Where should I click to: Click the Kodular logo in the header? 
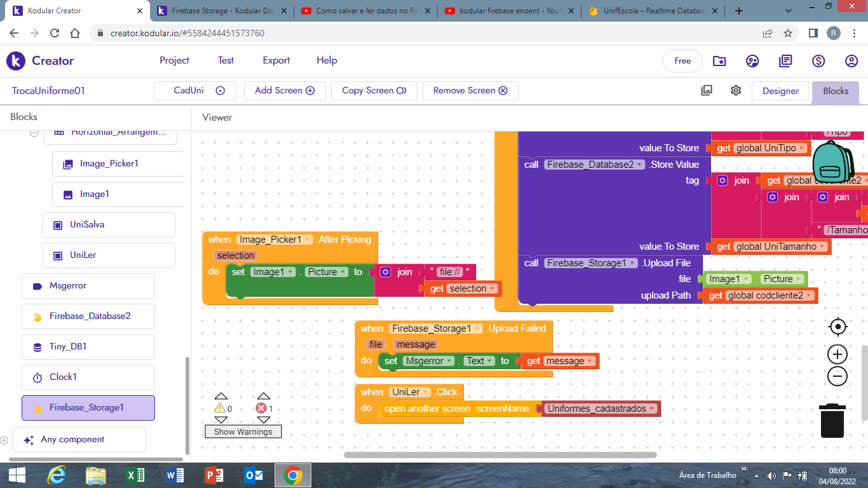click(x=16, y=61)
